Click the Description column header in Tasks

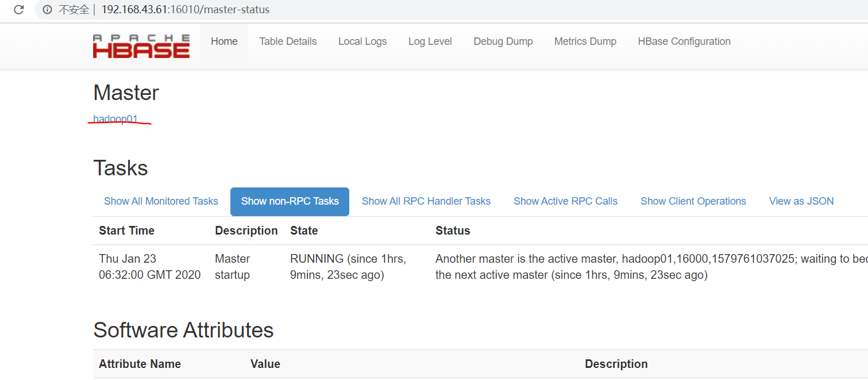point(246,231)
